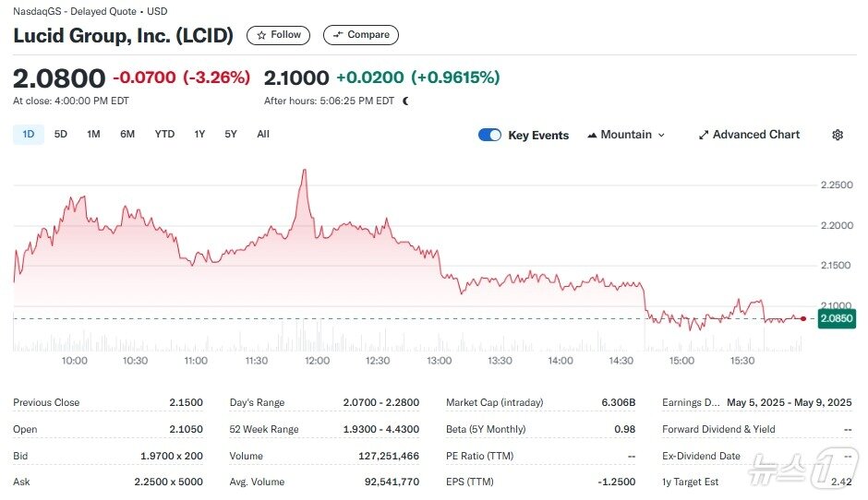Click the Mountain chart type icon
The image size is (868, 500).
591,135
